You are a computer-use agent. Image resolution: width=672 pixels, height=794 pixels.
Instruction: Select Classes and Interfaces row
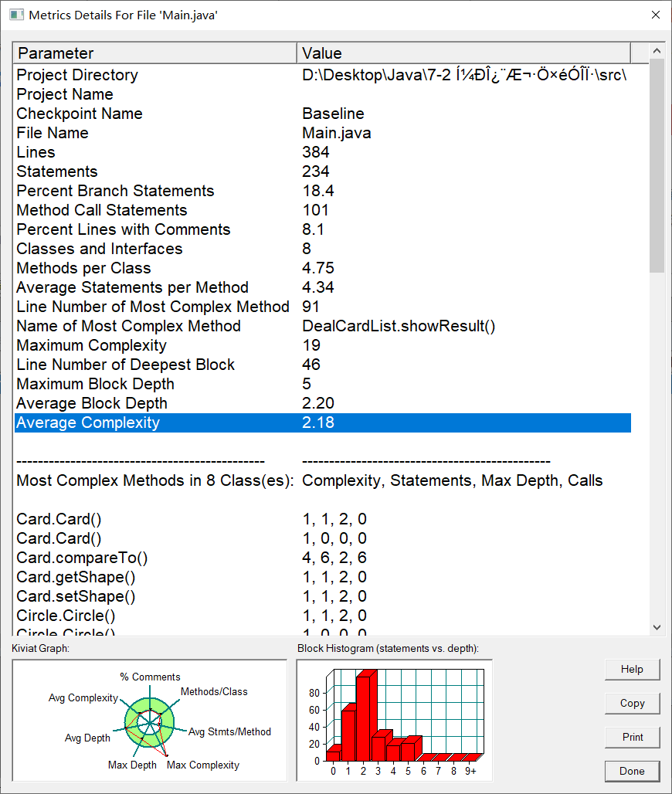323,249
